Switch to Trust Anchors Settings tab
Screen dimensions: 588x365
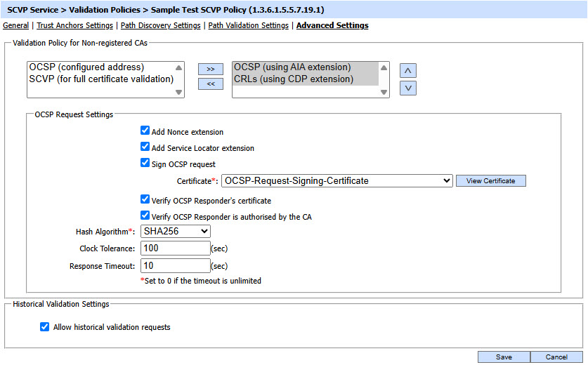tap(74, 25)
